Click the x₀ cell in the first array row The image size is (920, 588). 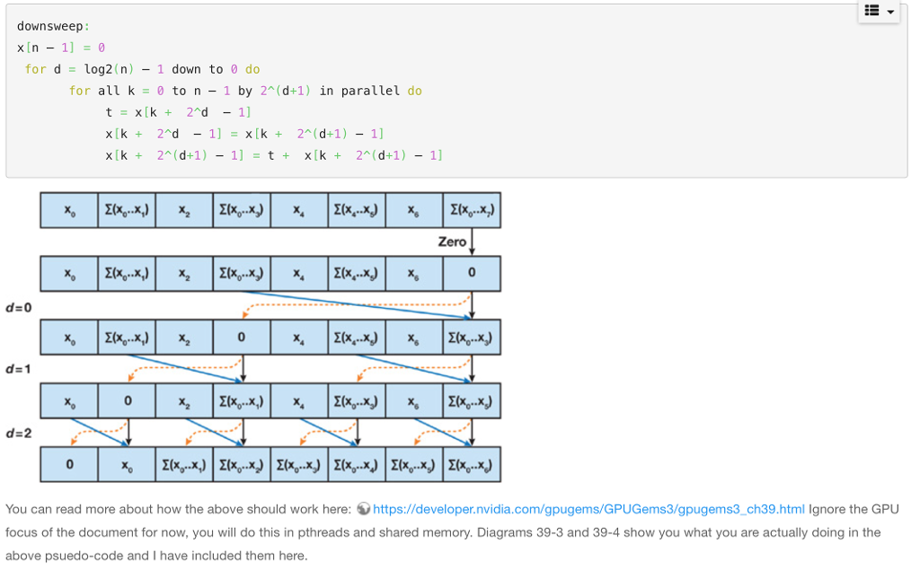pyautogui.click(x=68, y=209)
